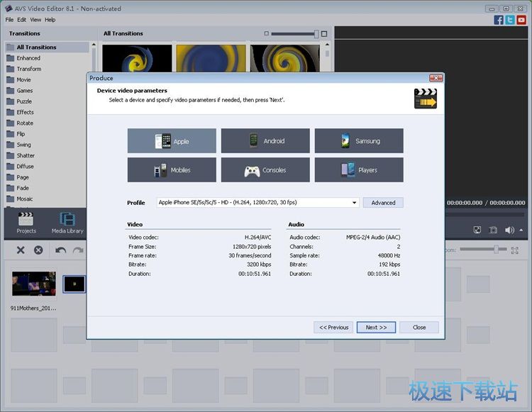Open the File menu

tap(9, 20)
